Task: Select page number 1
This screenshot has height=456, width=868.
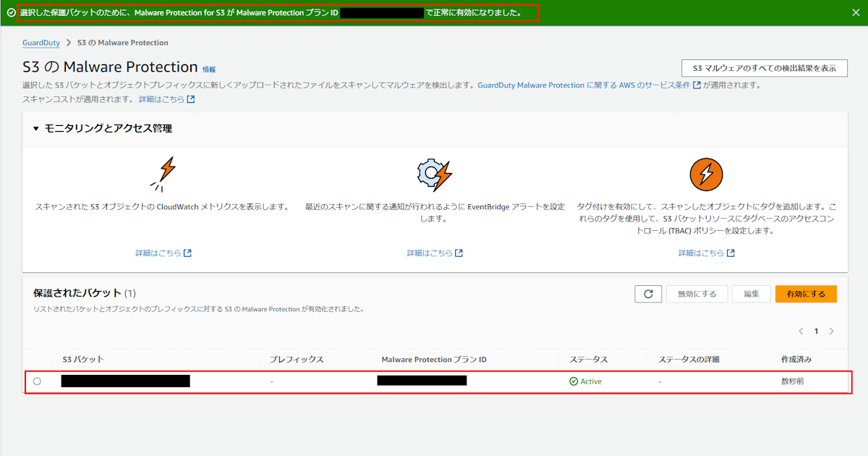Action: point(816,331)
